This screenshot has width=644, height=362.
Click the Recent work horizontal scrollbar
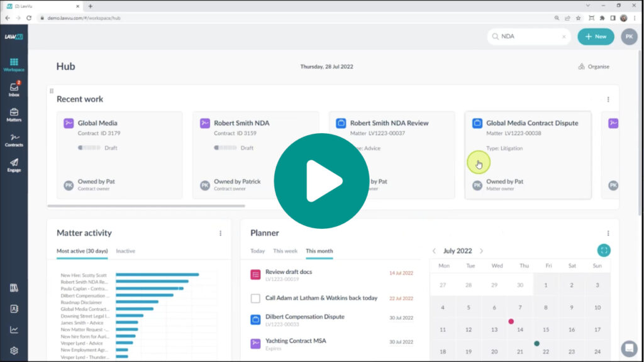pos(146,206)
